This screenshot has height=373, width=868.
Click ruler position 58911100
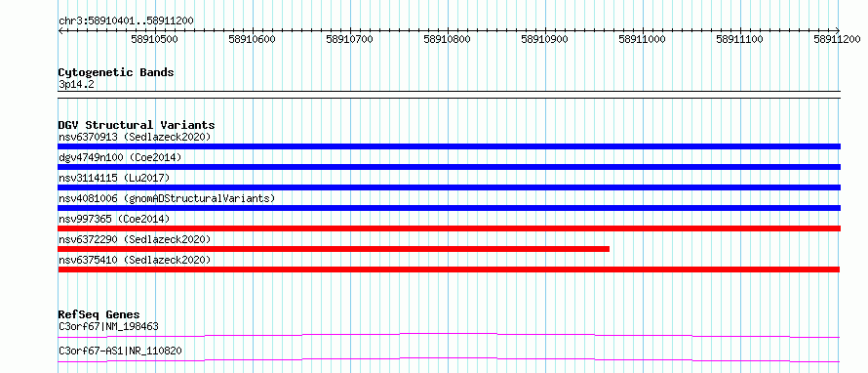[x=739, y=39]
